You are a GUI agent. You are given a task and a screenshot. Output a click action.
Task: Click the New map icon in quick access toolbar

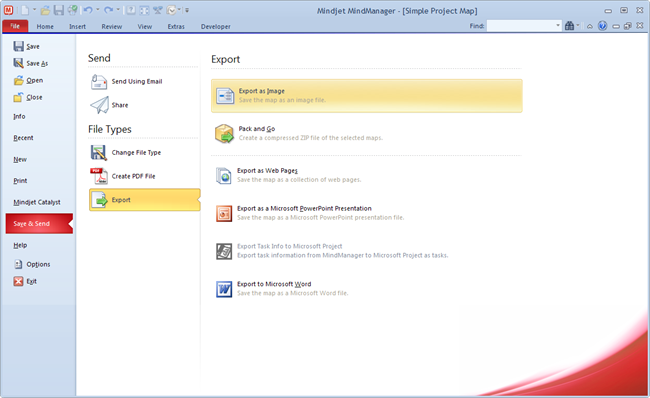pyautogui.click(x=25, y=10)
